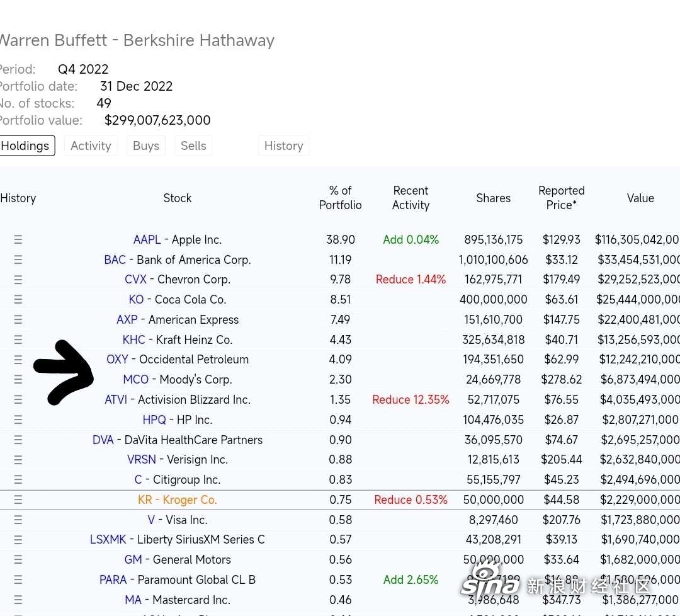Select the Holdings tab

[26, 145]
